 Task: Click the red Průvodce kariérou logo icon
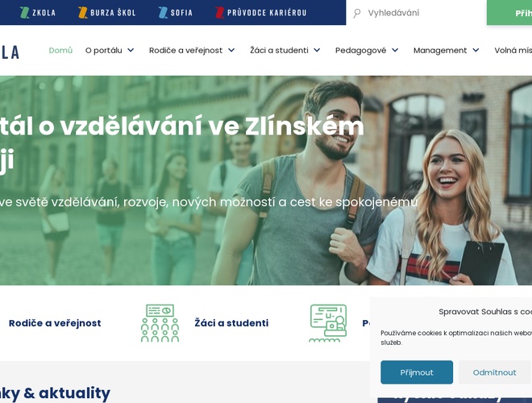(220, 13)
